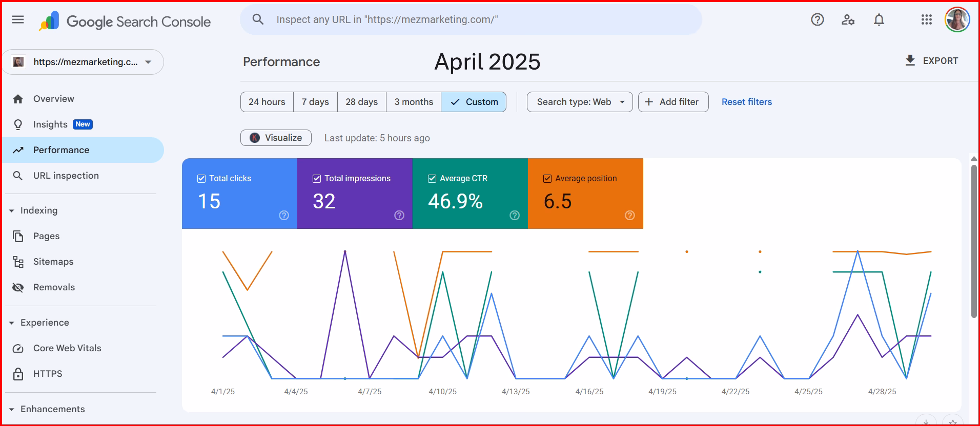Open help icon on Average CTR card
The width and height of the screenshot is (980, 426).
[515, 216]
